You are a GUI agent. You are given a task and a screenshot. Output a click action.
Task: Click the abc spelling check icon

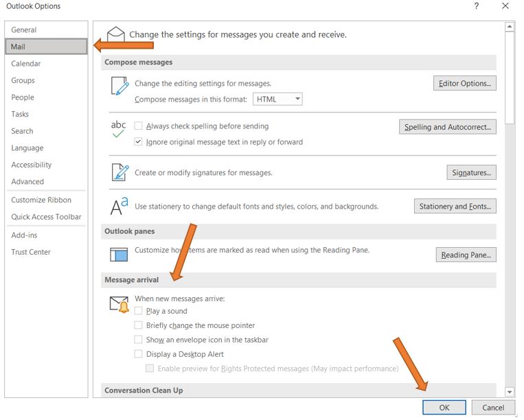[118, 129]
